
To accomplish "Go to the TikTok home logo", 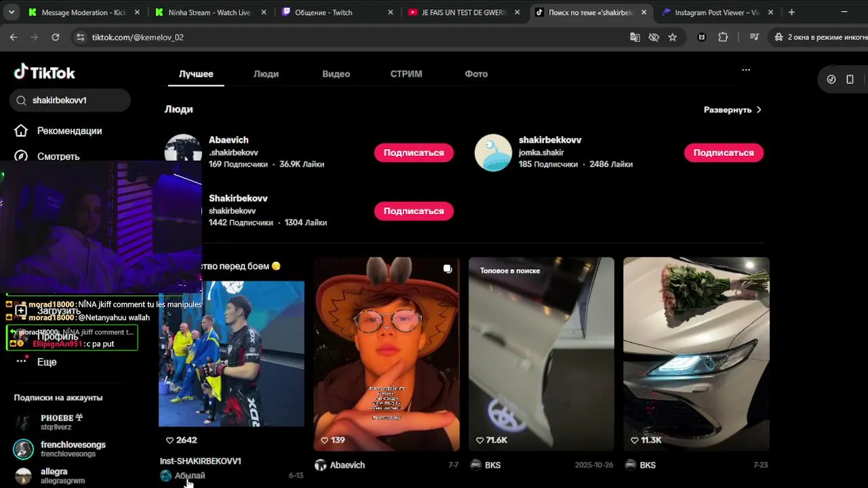I will (45, 73).
